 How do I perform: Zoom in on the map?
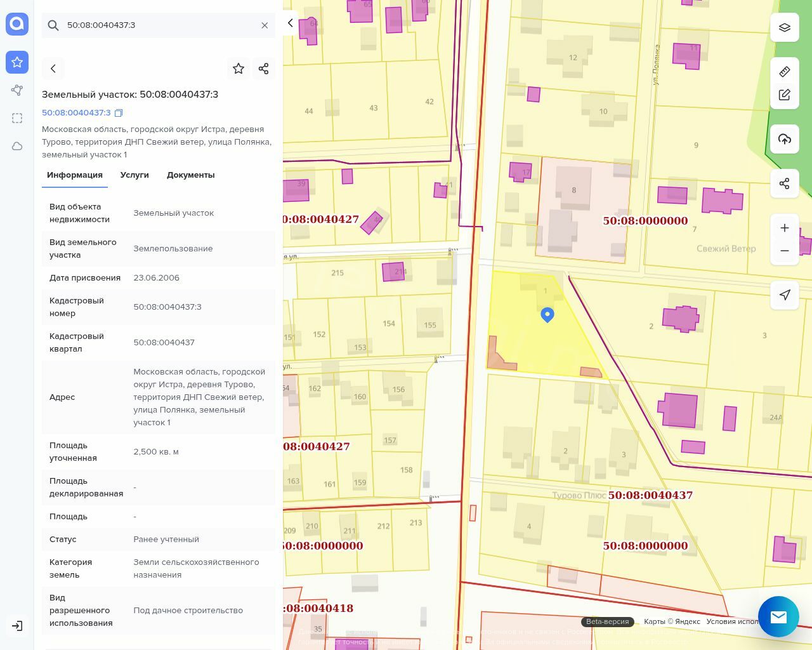(x=785, y=228)
